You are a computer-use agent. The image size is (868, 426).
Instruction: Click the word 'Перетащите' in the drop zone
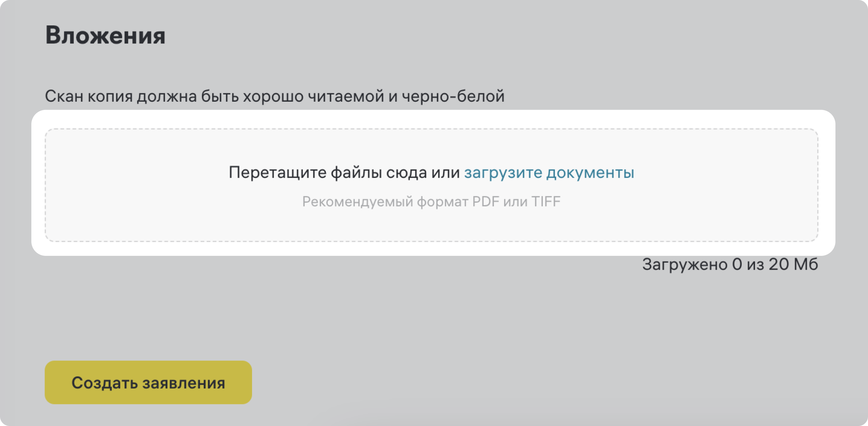pos(277,173)
